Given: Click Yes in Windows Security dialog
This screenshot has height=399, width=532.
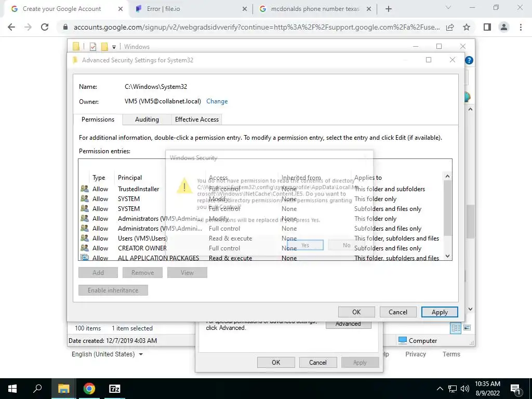Looking at the screenshot, I should click(305, 245).
